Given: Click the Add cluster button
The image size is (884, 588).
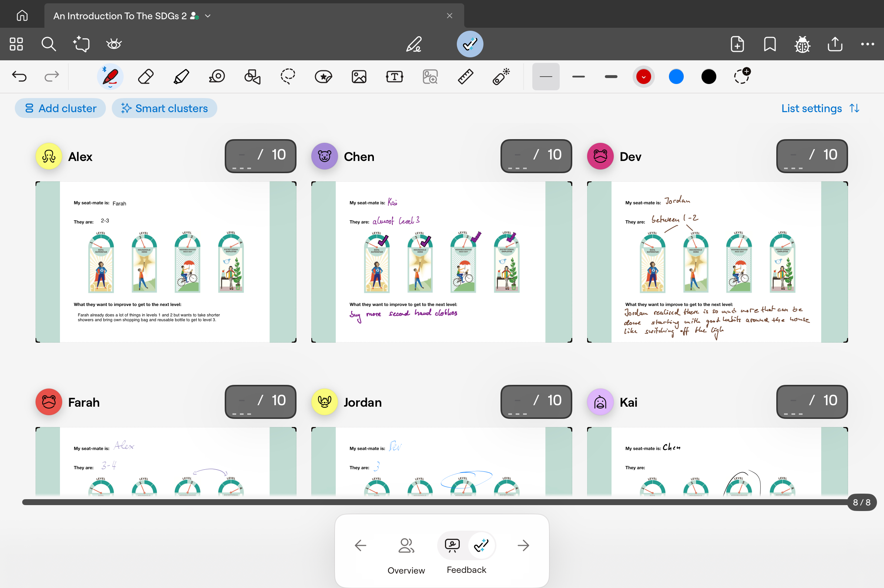Looking at the screenshot, I should [60, 108].
